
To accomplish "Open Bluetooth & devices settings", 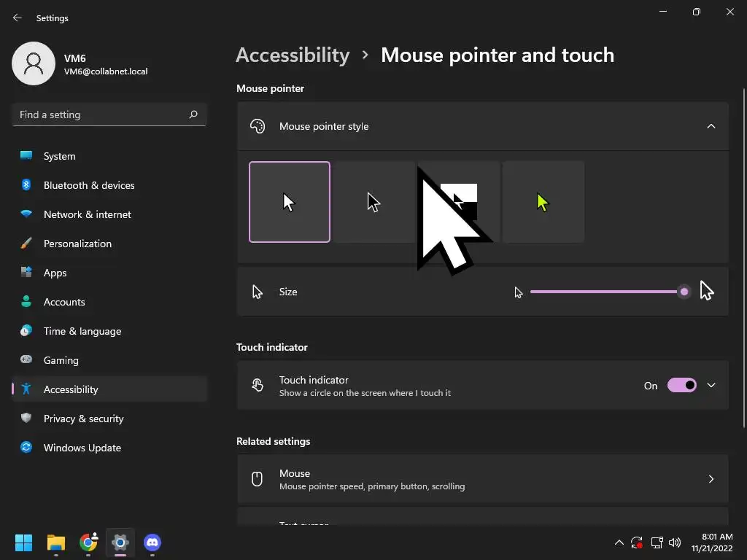I will pyautogui.click(x=109, y=185).
